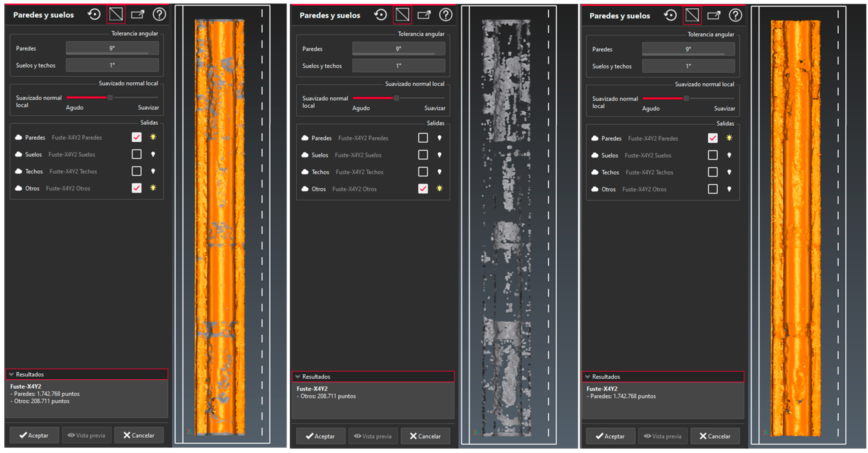Enable the Paredes checkbox in the middle panel
Viewport: 868px width, 453px height.
[x=423, y=138]
